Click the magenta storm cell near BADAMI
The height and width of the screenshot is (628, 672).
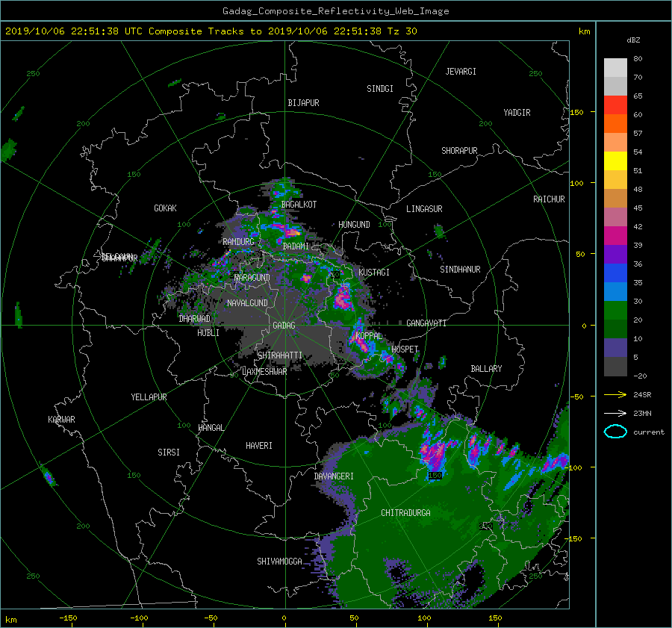292,232
